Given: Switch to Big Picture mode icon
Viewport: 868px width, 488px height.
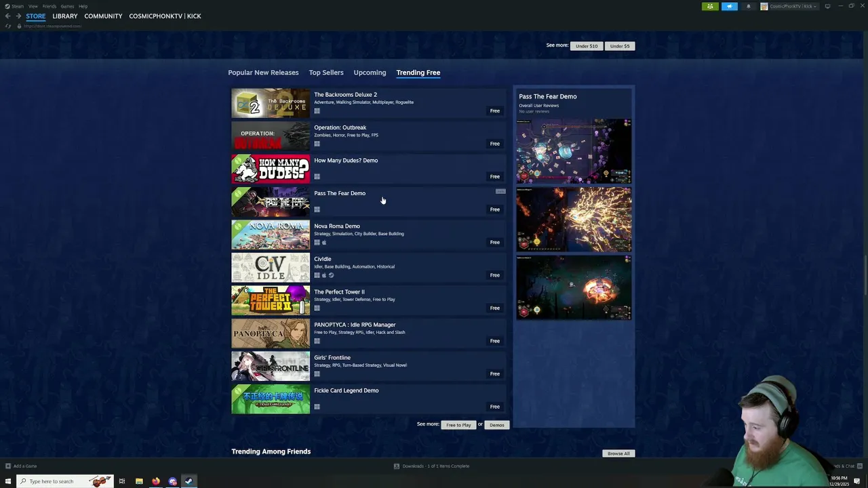Looking at the screenshot, I should coord(827,6).
